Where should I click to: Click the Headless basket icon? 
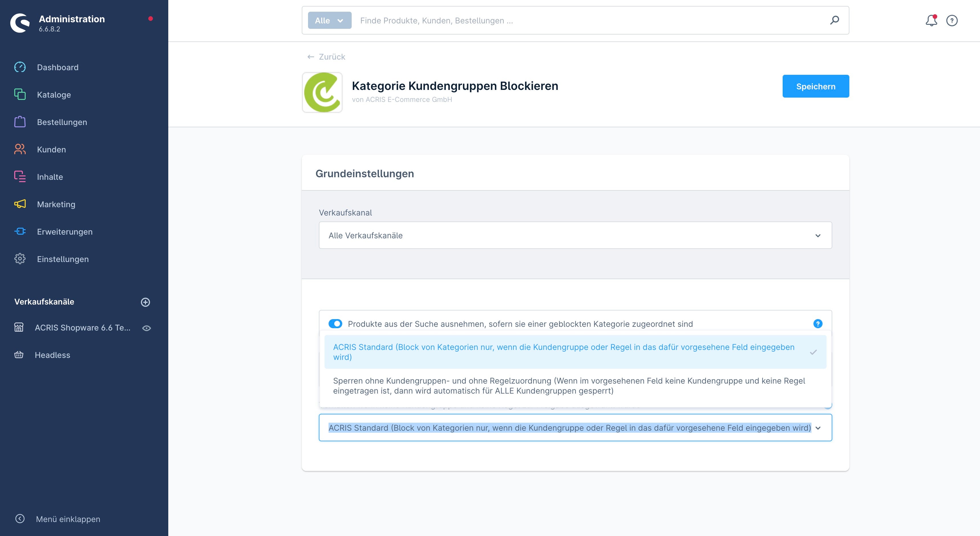point(19,355)
